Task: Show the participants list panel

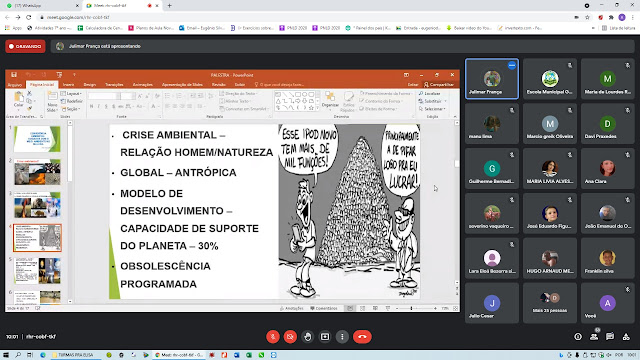Action: 594,337
